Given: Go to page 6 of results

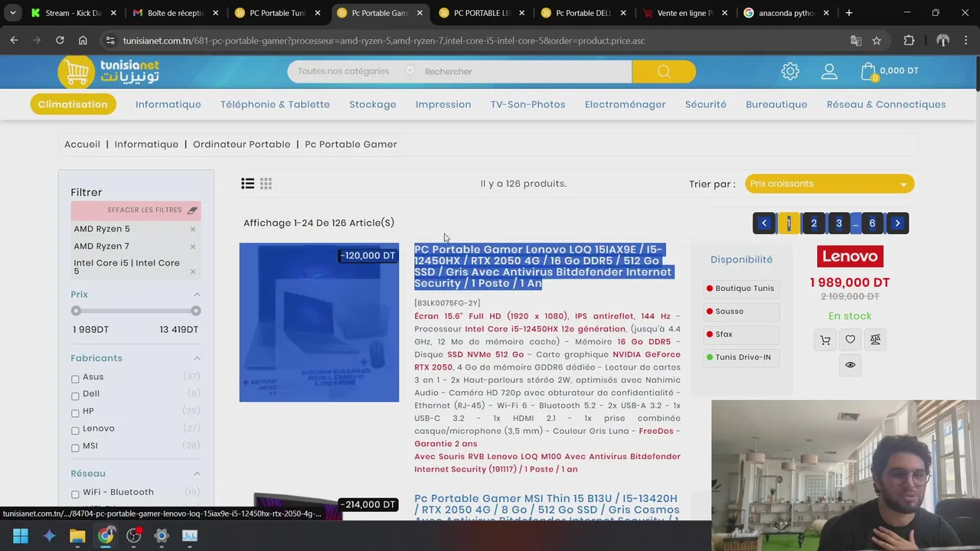Looking at the screenshot, I should pyautogui.click(x=872, y=223).
